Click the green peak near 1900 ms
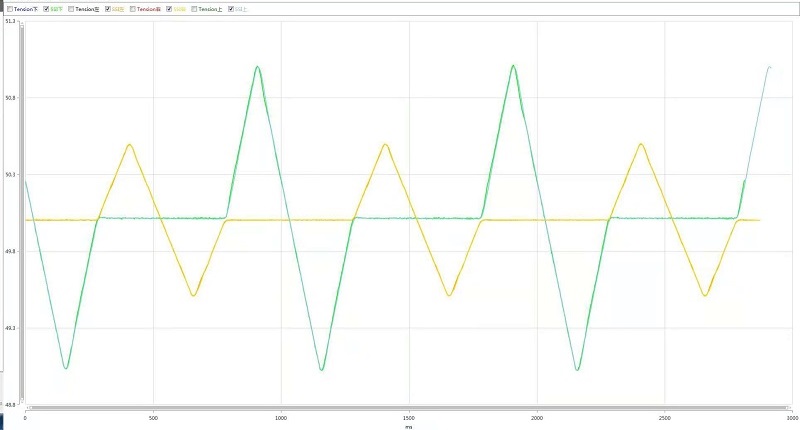 click(513, 66)
